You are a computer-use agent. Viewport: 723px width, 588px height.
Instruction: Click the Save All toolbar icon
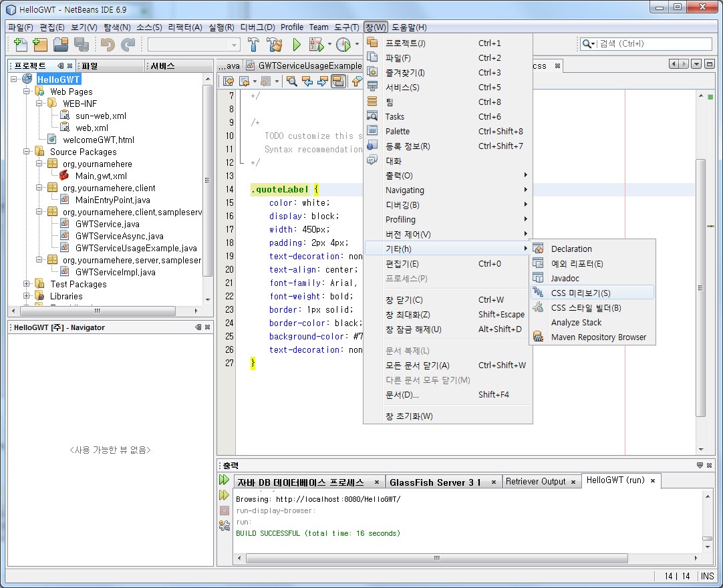click(x=81, y=44)
